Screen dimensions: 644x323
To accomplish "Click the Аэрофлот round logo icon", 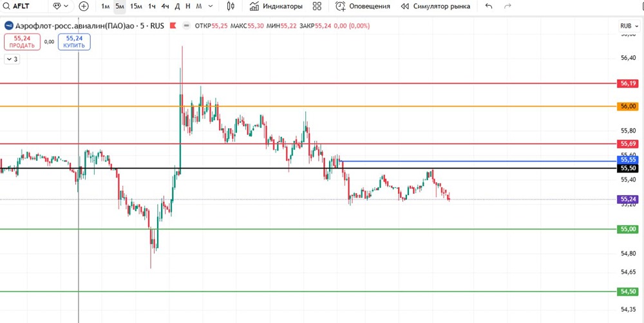I will [x=8, y=26].
